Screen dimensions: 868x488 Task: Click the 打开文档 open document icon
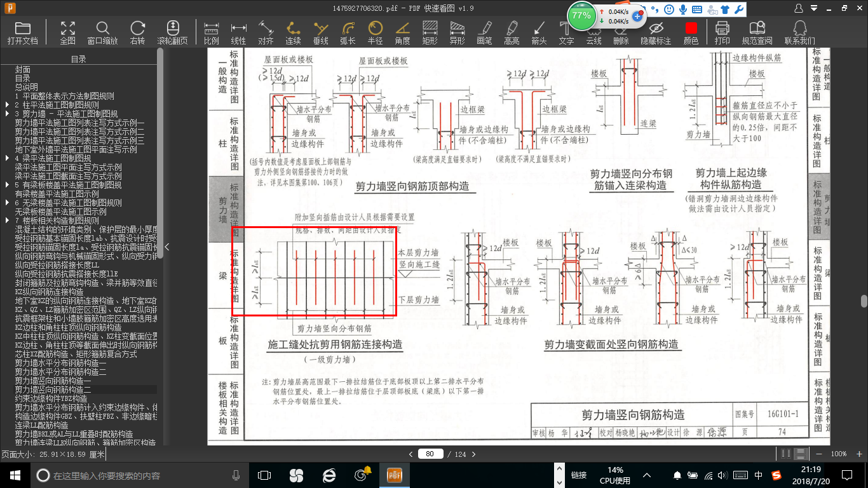coord(23,32)
